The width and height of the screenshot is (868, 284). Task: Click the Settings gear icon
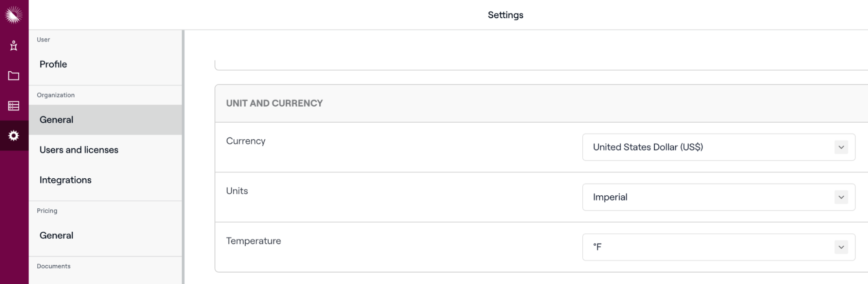click(x=13, y=136)
